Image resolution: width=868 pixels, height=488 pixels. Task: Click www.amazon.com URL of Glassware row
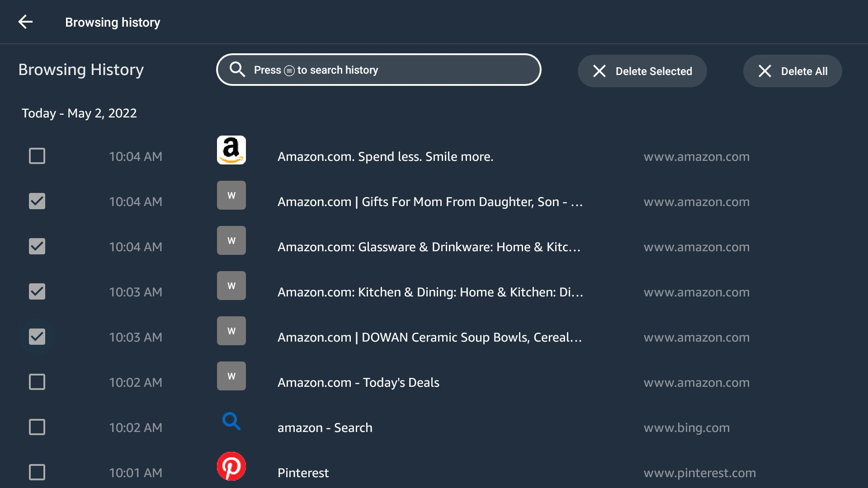697,247
